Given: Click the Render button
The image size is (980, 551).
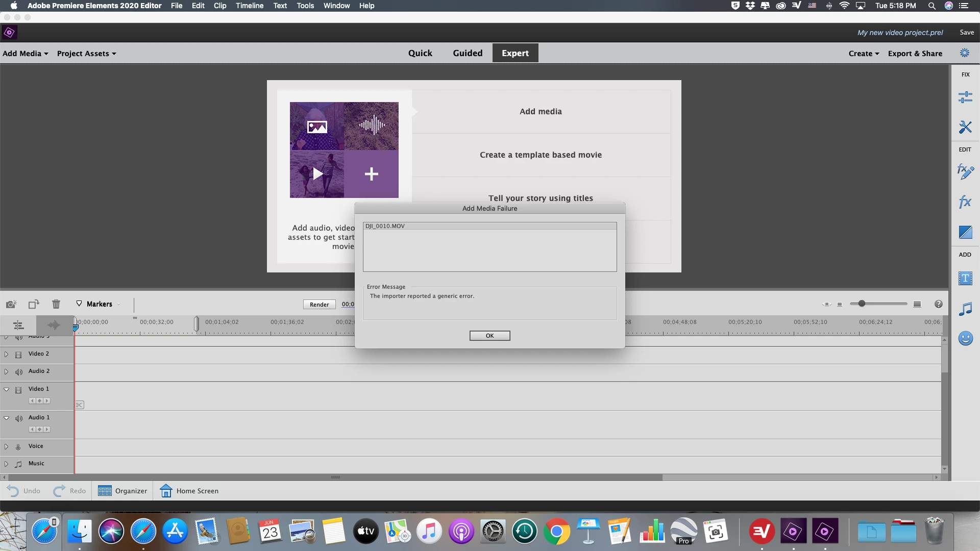Looking at the screenshot, I should [x=319, y=305].
